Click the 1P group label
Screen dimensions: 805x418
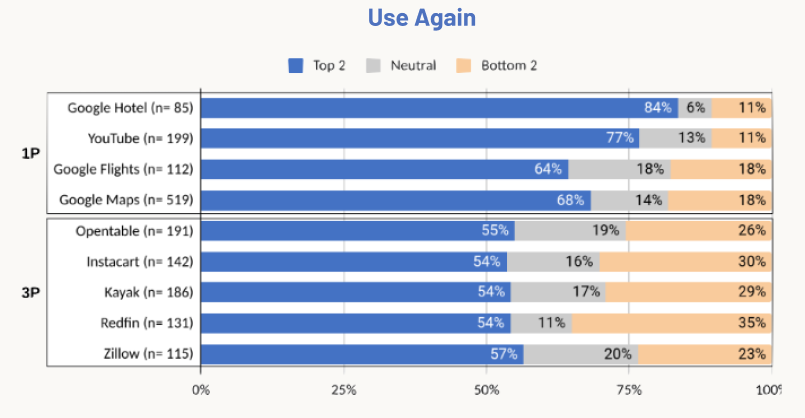coord(28,154)
